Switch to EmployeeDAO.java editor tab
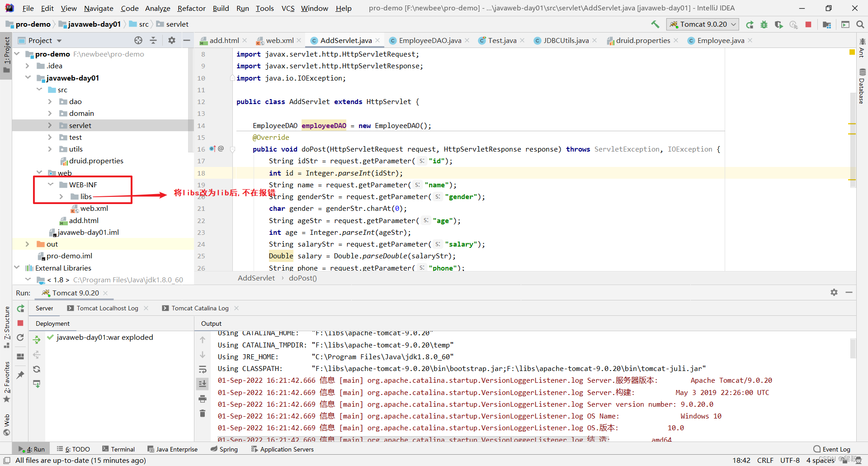 tap(430, 40)
